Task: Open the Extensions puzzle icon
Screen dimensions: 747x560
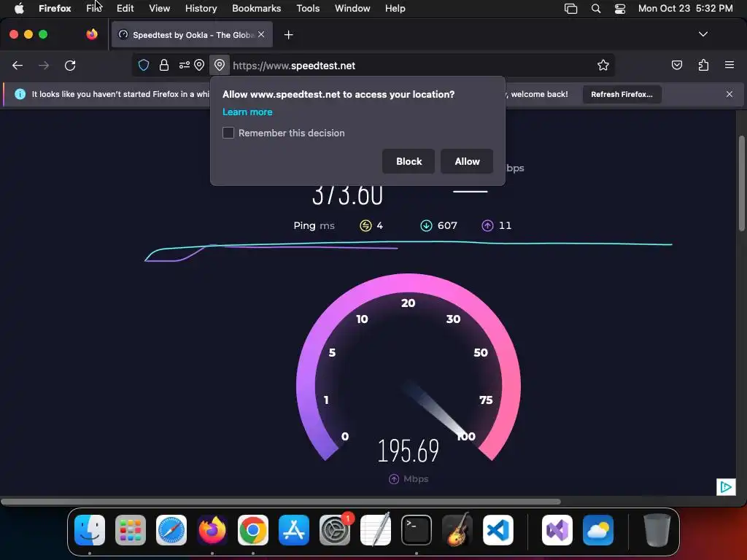Action: (703, 65)
